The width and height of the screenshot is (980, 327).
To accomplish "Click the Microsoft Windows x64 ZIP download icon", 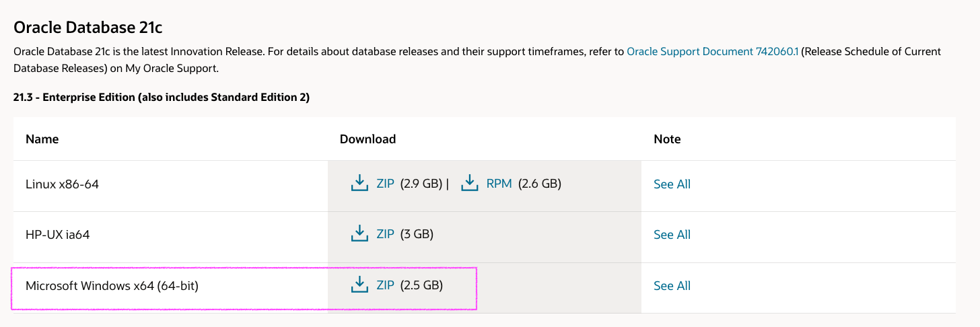I will (359, 285).
